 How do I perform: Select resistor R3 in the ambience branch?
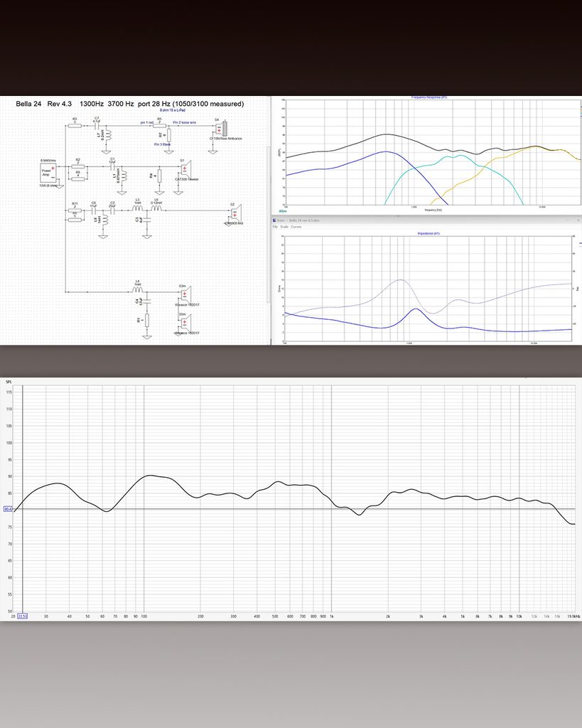75,125
